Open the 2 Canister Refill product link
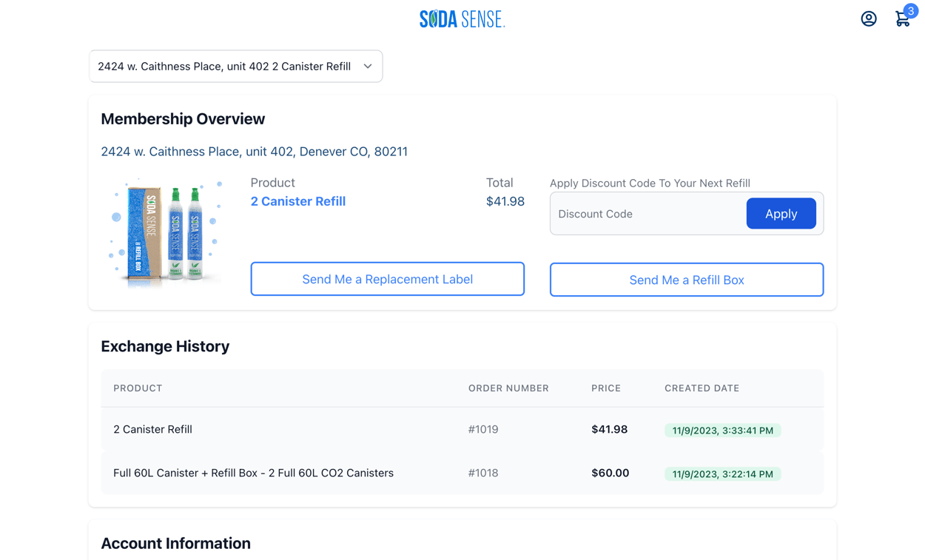The width and height of the screenshot is (925, 560). click(x=297, y=201)
